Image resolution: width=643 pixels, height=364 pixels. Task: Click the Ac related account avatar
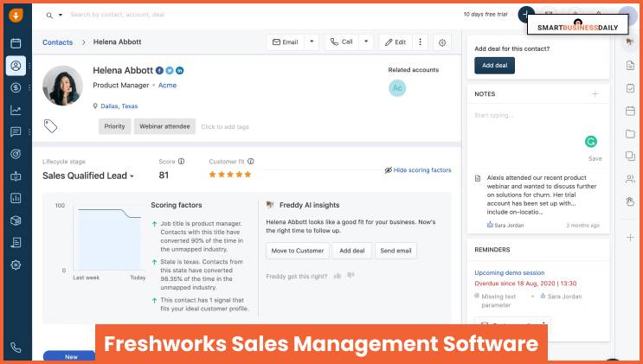click(397, 87)
